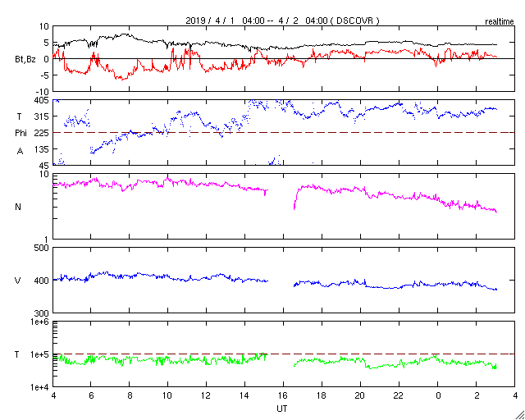This screenshot has width=525, height=420.
Task: Click the "1e+6" temperature tick label
Action: [x=40, y=322]
